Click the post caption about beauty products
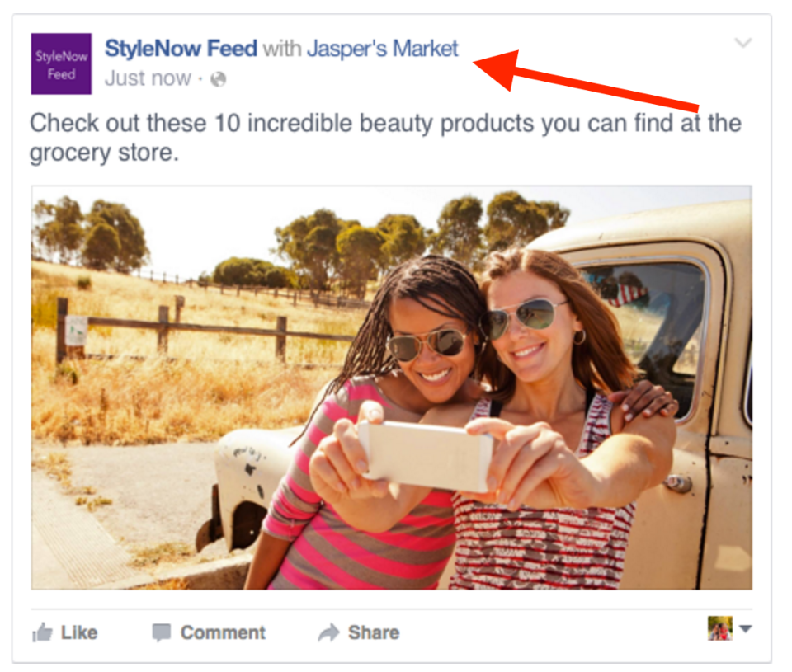792x672 pixels. 385,138
